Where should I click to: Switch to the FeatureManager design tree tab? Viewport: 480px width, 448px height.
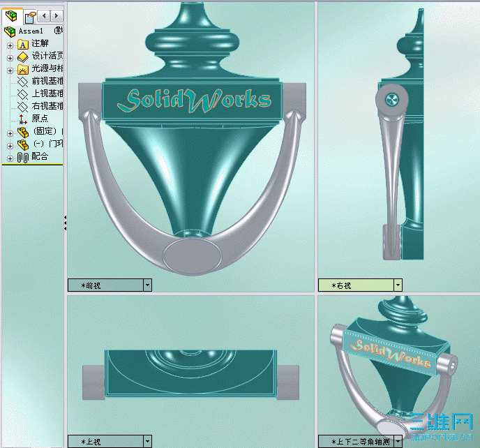pos(12,16)
